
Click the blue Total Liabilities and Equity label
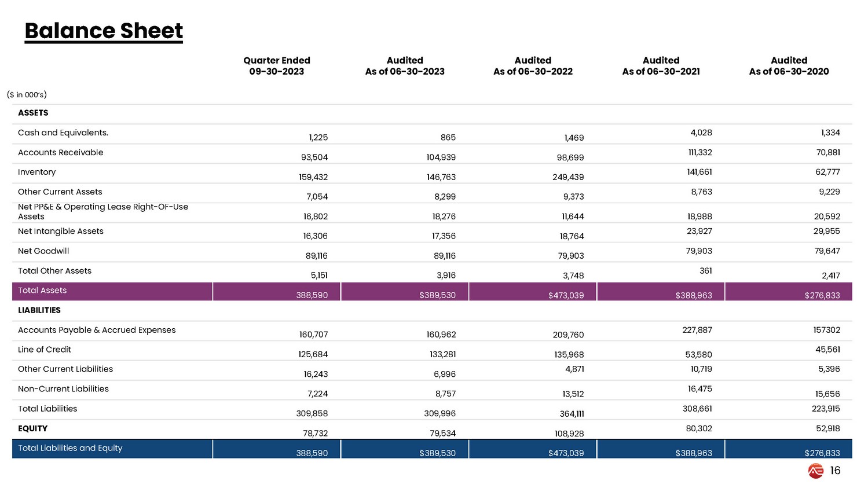point(70,448)
